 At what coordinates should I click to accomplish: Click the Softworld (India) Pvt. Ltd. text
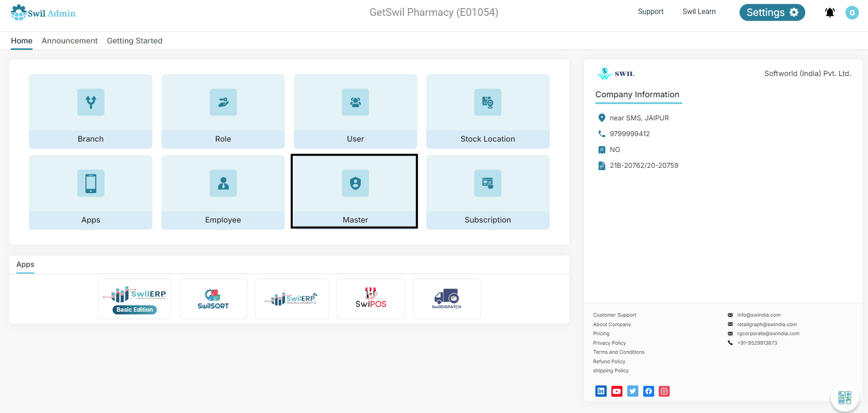(807, 73)
